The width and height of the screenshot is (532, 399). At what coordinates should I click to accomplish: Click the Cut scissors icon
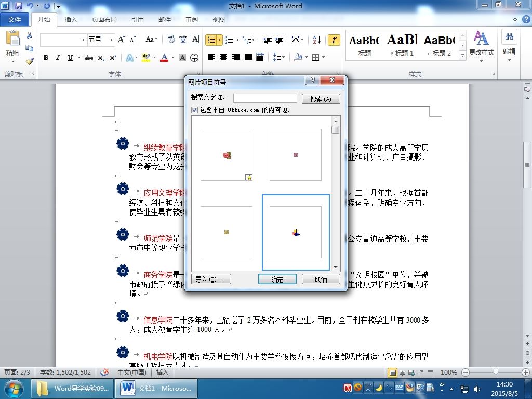(x=30, y=36)
